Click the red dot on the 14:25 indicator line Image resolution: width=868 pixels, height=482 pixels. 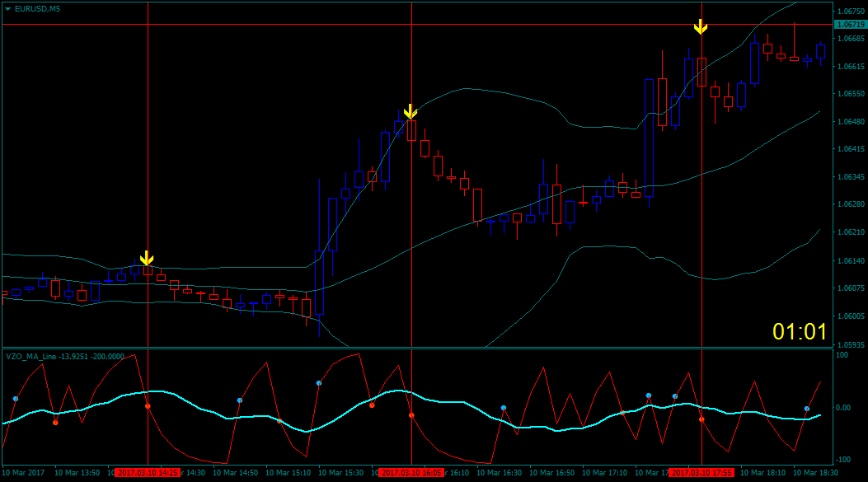click(148, 406)
